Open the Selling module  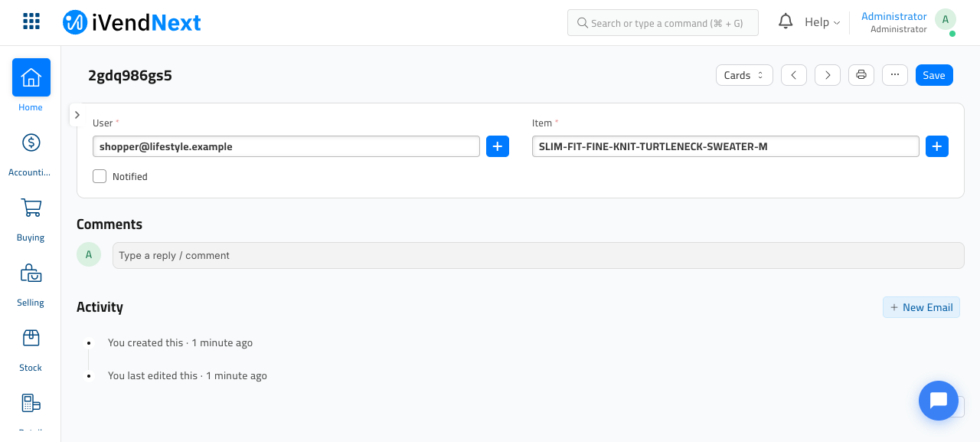point(31,285)
